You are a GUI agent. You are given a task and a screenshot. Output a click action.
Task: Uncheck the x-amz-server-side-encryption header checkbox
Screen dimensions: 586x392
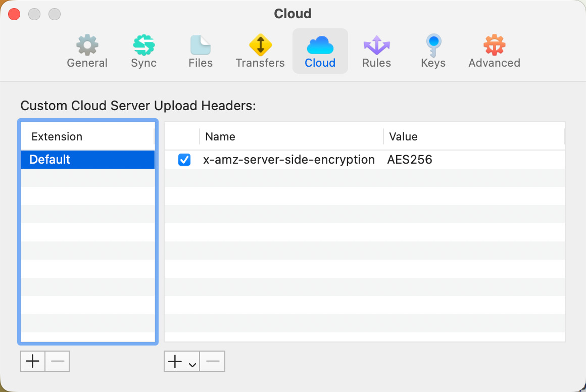click(184, 160)
